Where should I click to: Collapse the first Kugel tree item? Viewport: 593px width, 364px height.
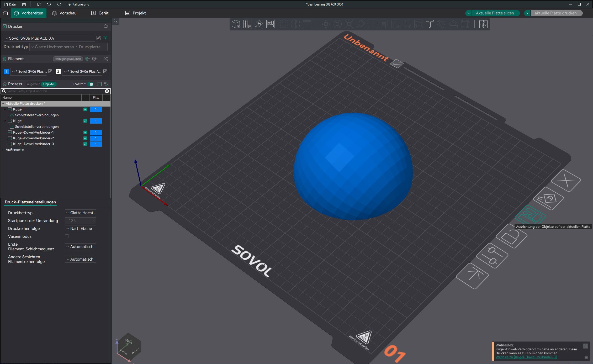5,109
